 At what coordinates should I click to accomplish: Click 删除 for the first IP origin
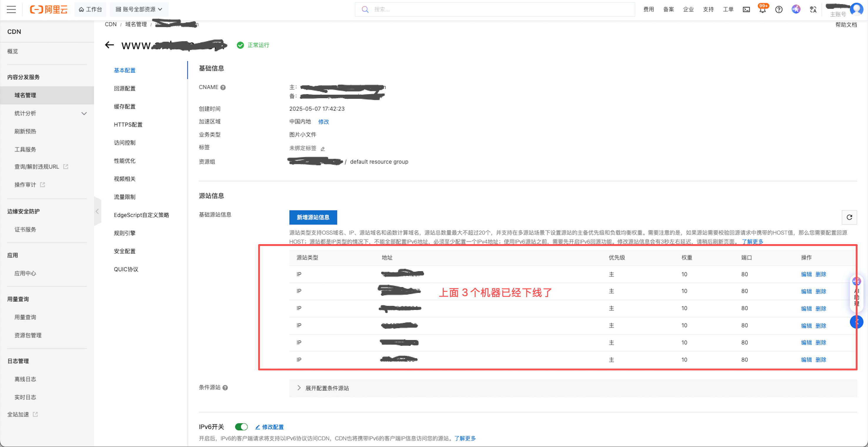click(x=821, y=274)
